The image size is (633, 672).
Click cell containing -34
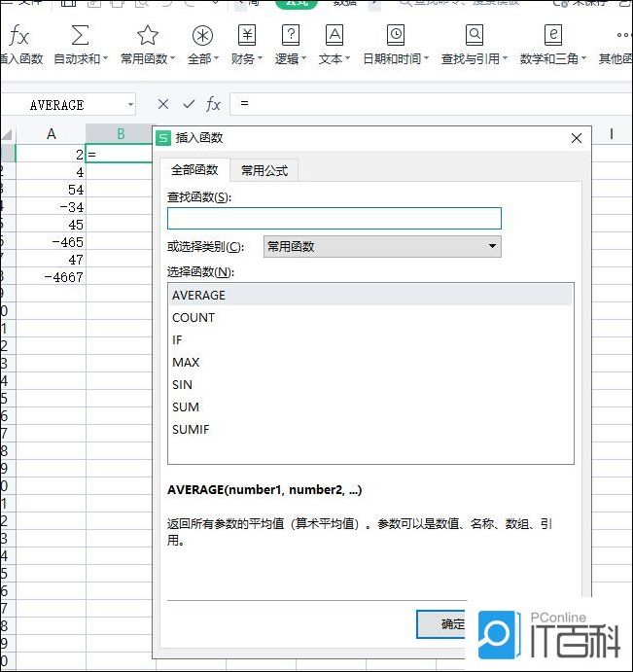tap(51, 207)
